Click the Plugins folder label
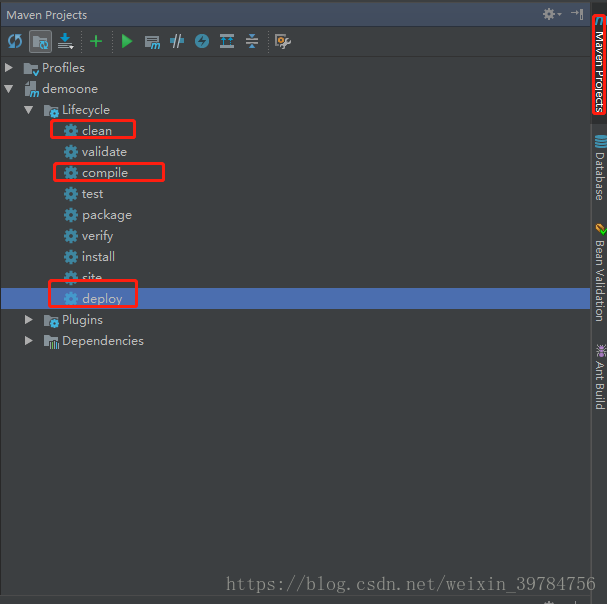The width and height of the screenshot is (607, 604). (82, 320)
